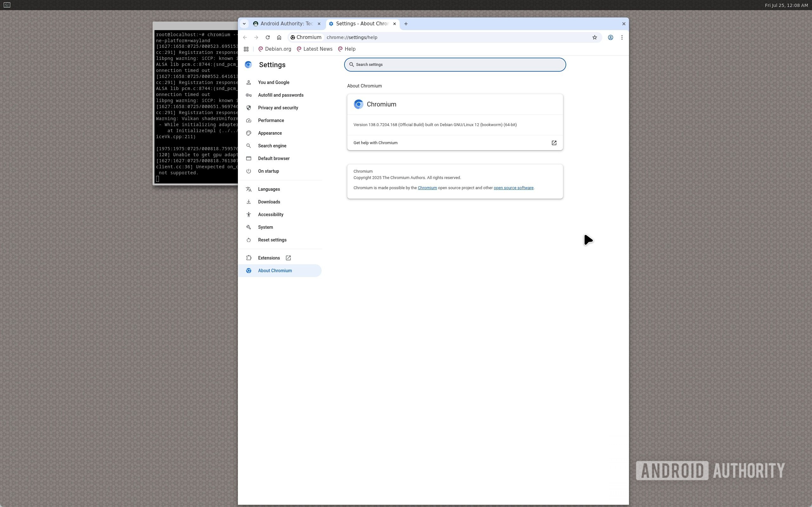Screen dimensions: 812x507
Task: Expand the tab search dropdown arrow
Action: [244, 24]
